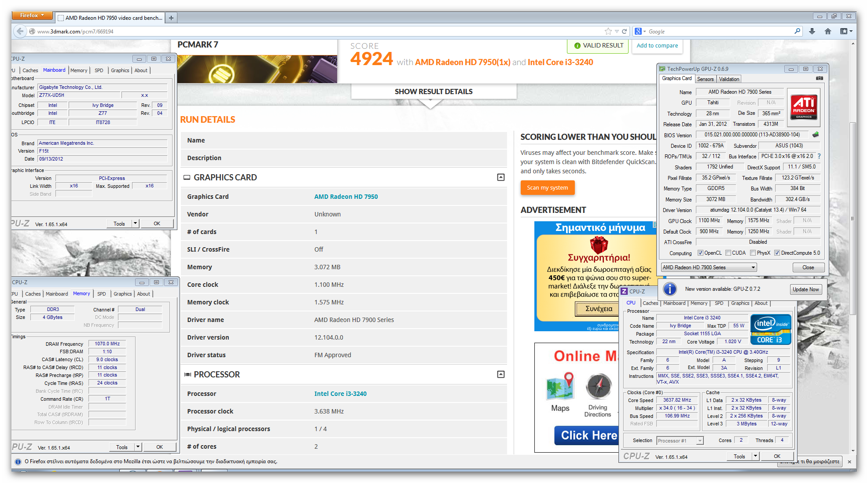Click Close button in GPU-Z
This screenshot has height=483, width=868.
coord(808,267)
